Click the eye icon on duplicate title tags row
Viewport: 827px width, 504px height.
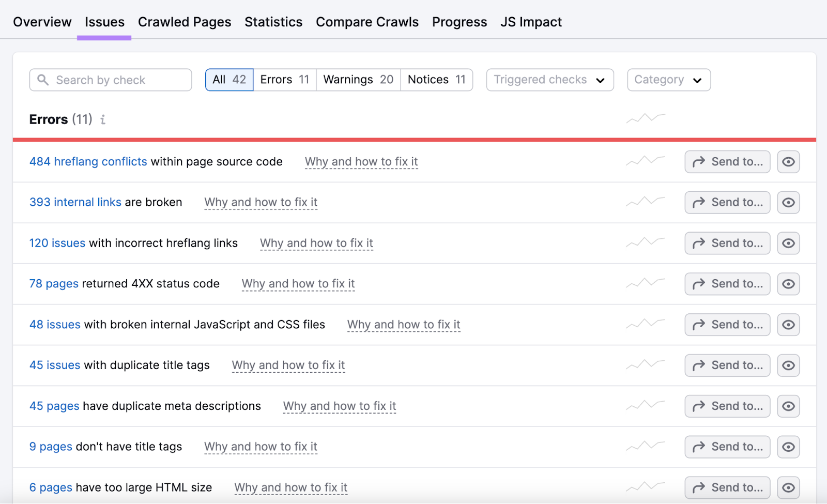click(788, 365)
